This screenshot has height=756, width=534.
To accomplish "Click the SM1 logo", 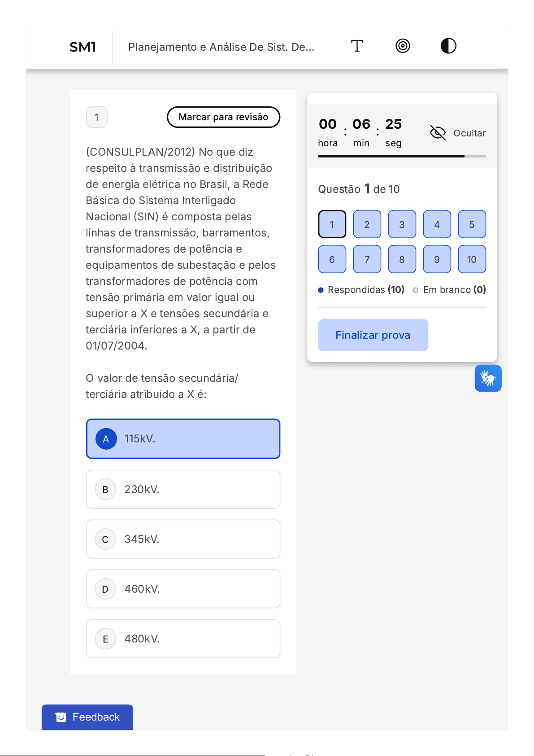I will coord(83,47).
